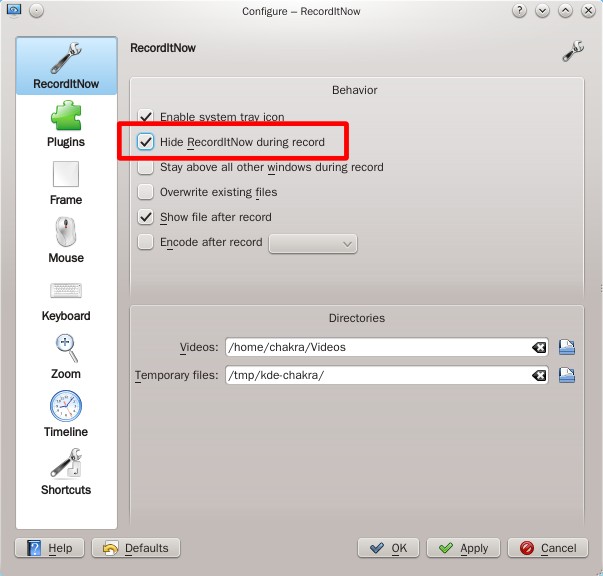Viewport: 603px width, 576px height.
Task: Open the Zoom magnifier settings page
Action: point(66,357)
